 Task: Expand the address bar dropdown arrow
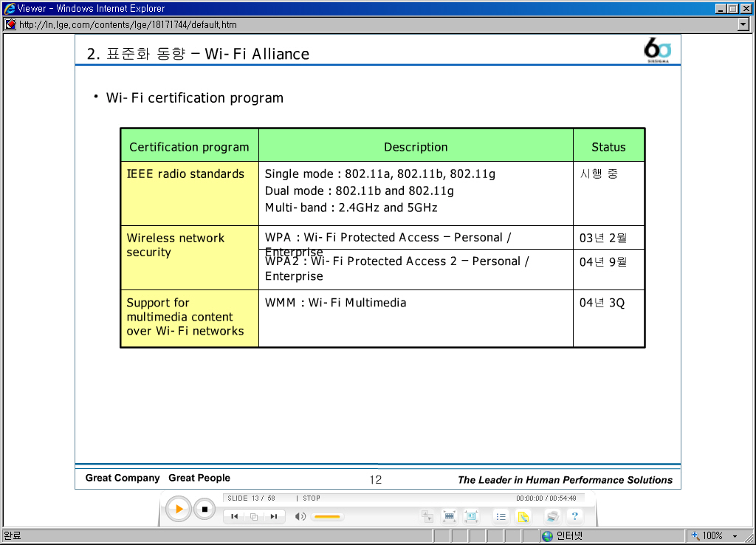click(743, 24)
